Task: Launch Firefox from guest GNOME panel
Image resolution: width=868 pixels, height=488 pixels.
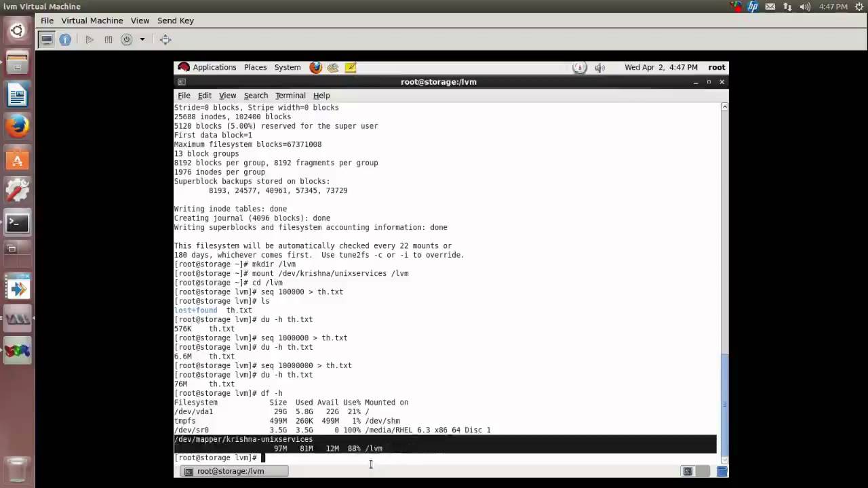Action: 315,67
